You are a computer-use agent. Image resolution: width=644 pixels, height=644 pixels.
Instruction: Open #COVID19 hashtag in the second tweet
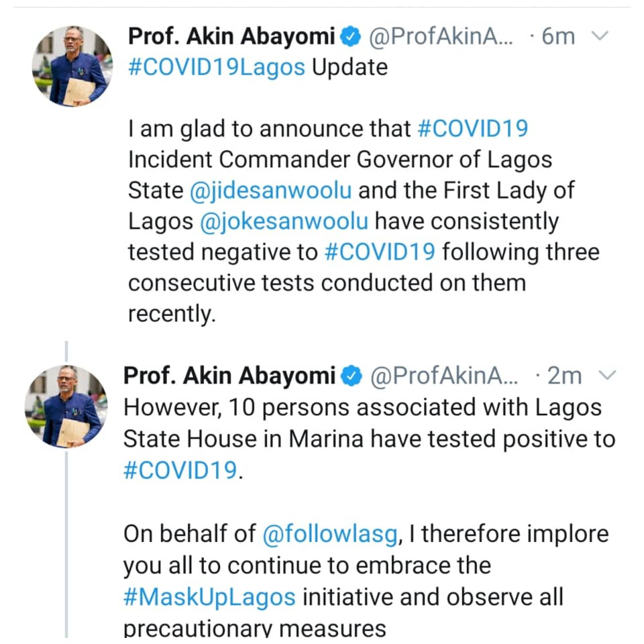click(x=180, y=470)
